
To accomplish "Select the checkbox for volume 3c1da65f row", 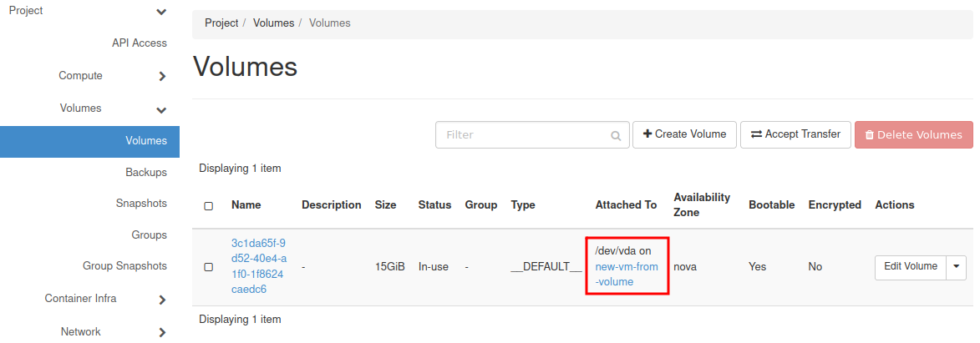I will (209, 267).
